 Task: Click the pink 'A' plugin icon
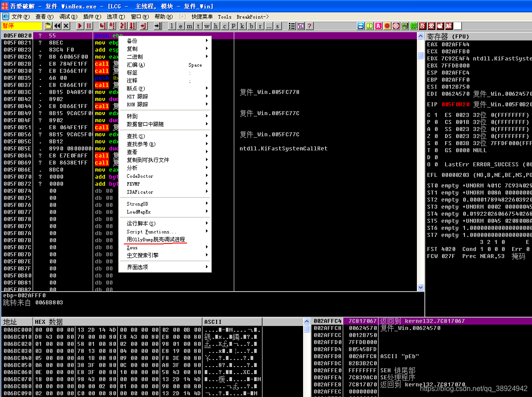[x=378, y=26]
